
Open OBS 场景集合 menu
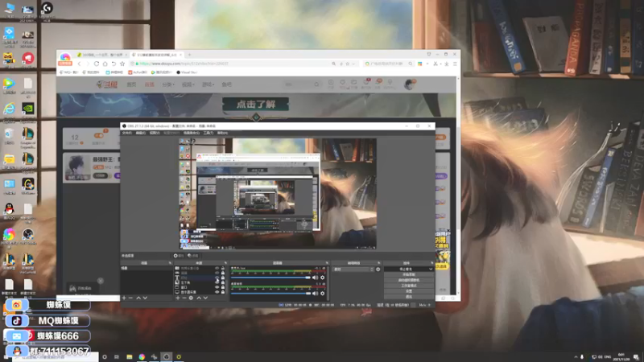[x=192, y=133]
